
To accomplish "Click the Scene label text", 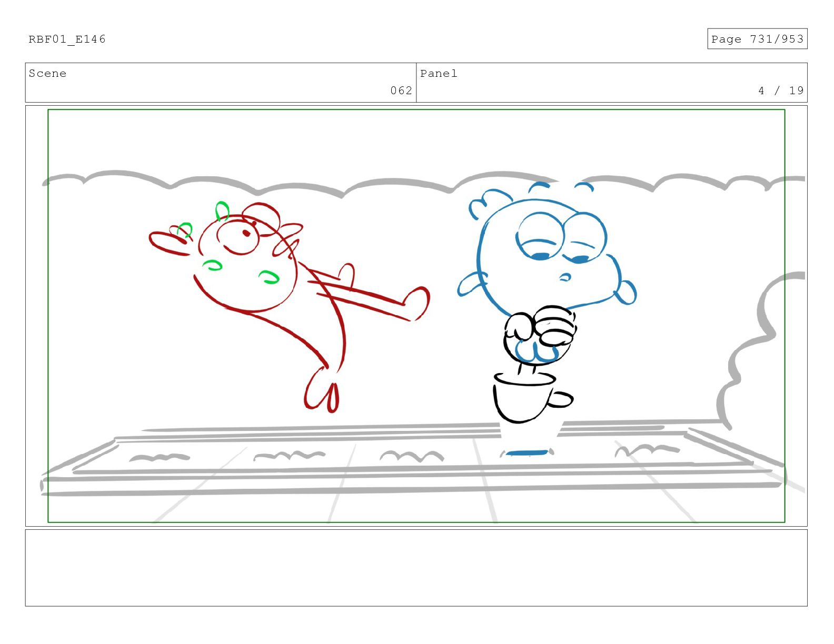I will (x=48, y=74).
